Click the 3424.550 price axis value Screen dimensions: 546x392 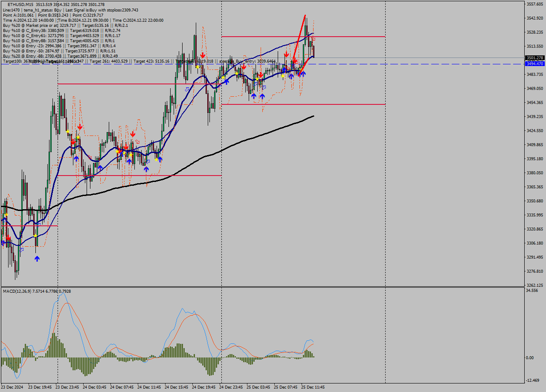[535, 130]
